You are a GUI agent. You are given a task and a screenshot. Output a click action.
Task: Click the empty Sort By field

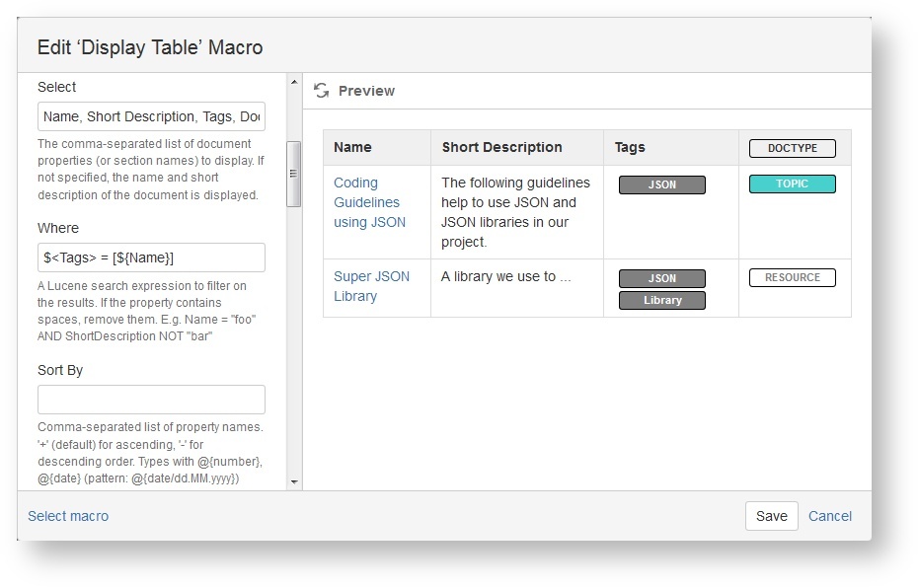coord(151,400)
